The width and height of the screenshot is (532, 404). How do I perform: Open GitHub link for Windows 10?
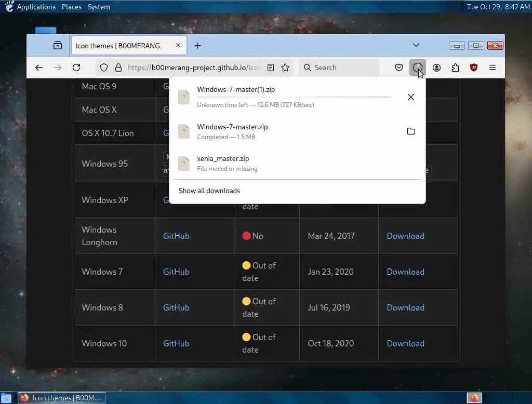click(x=176, y=343)
